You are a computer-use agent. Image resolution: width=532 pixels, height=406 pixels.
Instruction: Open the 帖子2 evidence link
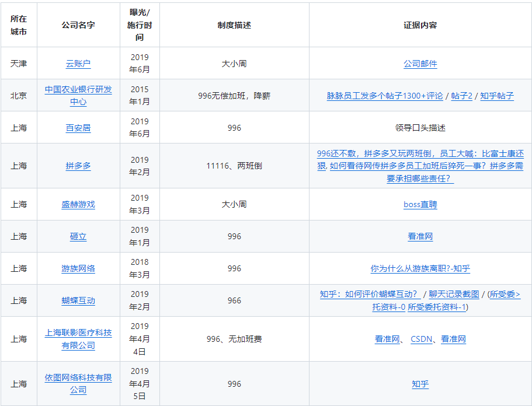click(x=461, y=96)
